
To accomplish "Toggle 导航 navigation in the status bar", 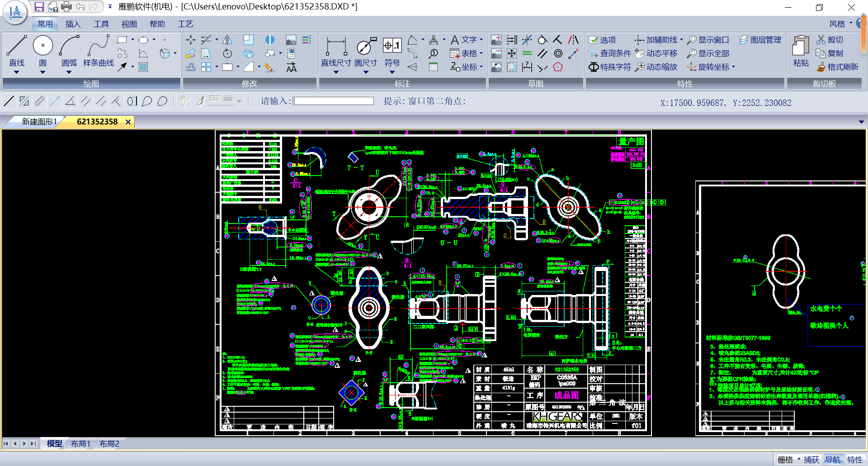I will coord(833,460).
